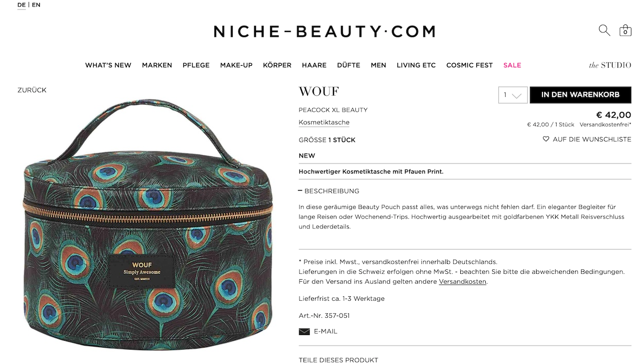Open the STUDIO logo link
Viewport: 639px width, 364px height.
pyautogui.click(x=610, y=65)
